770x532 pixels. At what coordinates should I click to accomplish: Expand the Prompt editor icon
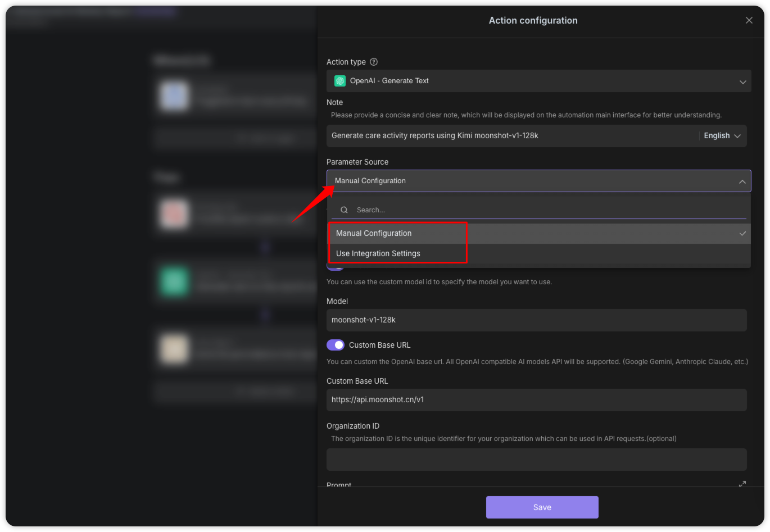(742, 484)
